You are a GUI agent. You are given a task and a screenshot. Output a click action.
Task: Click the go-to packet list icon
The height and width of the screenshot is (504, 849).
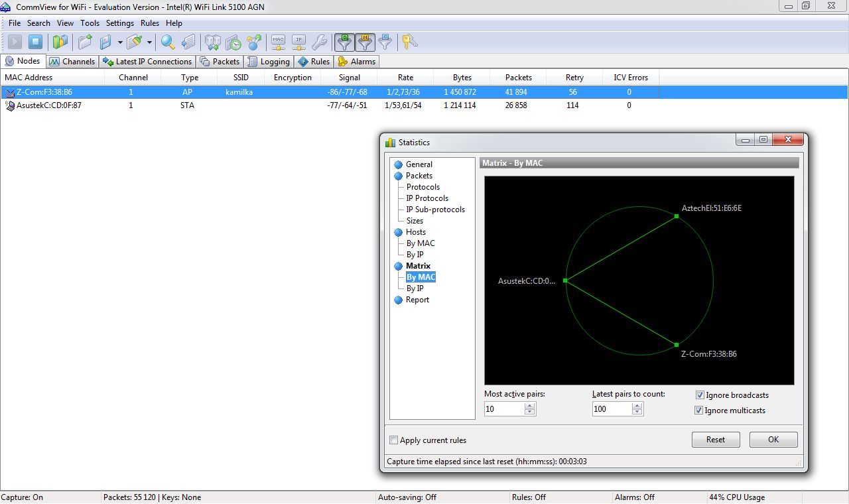tap(188, 42)
